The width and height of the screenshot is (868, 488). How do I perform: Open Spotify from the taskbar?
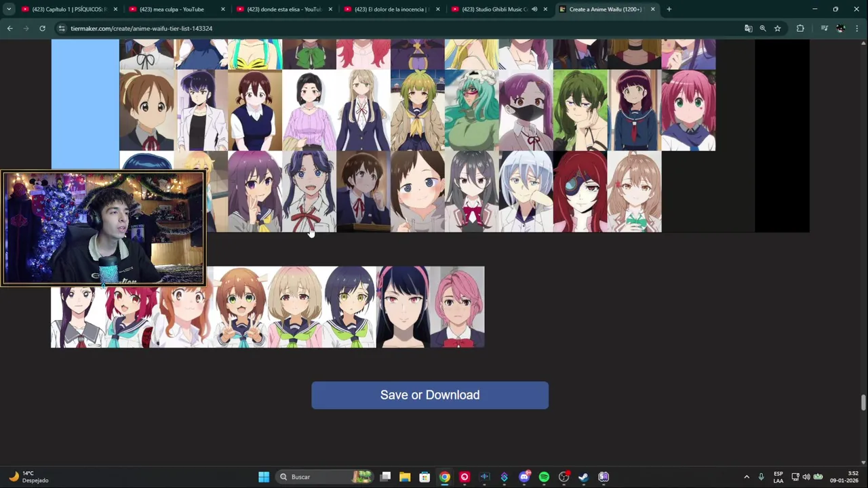[x=544, y=477]
